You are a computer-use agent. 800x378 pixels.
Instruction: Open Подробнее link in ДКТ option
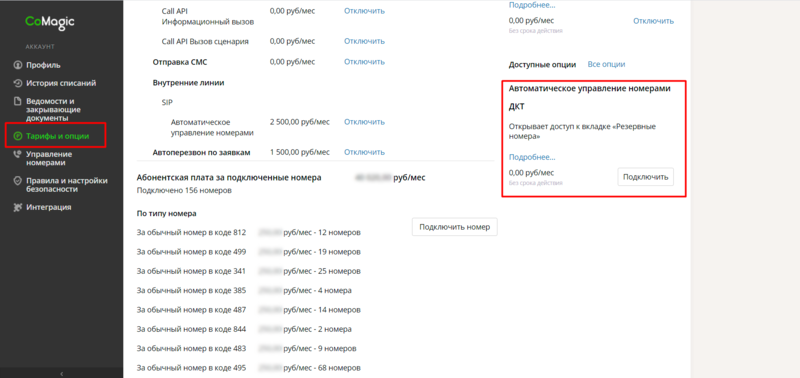point(532,157)
